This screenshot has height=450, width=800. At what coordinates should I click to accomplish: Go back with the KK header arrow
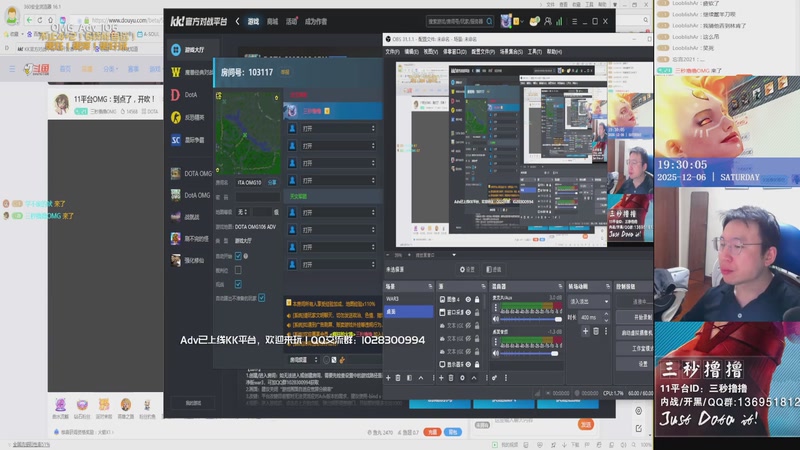[237, 21]
